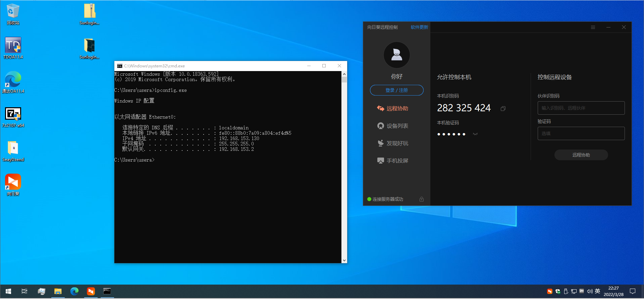Reveal the hidden local verification code
This screenshot has height=299, width=644.
coord(475,134)
